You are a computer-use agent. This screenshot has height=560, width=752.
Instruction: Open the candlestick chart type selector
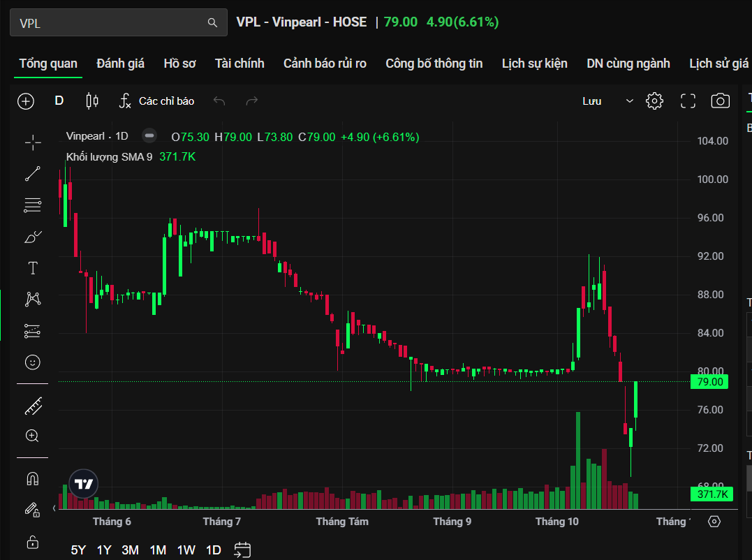pos(91,101)
